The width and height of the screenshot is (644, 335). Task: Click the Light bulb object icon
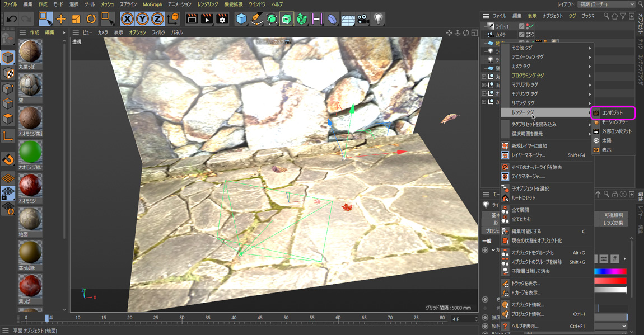point(379,19)
